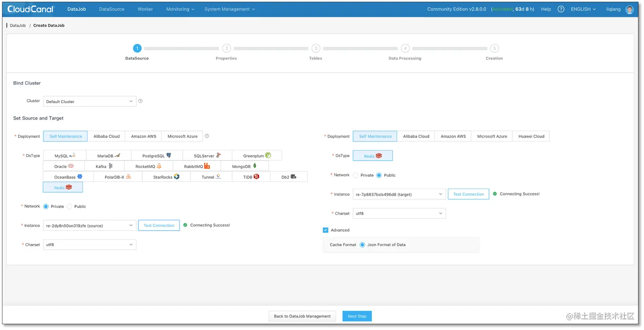Select Kafka source data type
Image resolution: width=644 pixels, height=330 pixels.
pyautogui.click(x=104, y=166)
